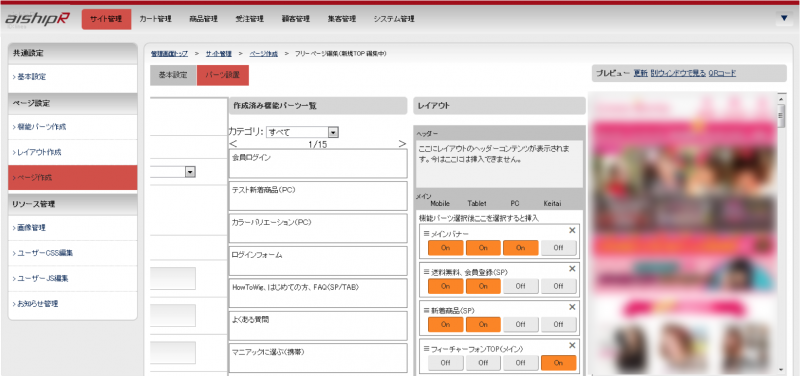Click the サイト管理 breadcrumb link
Screen dimensions: 800x376
click(x=219, y=54)
